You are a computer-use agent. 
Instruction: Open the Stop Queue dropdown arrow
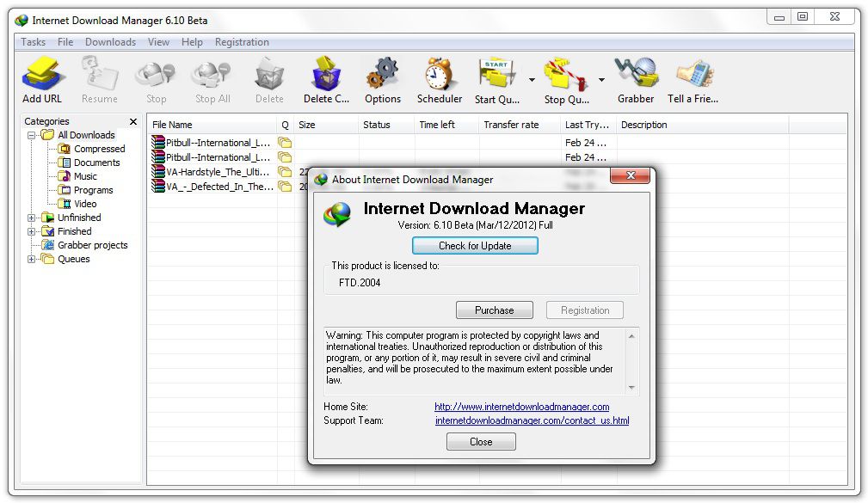[601, 80]
